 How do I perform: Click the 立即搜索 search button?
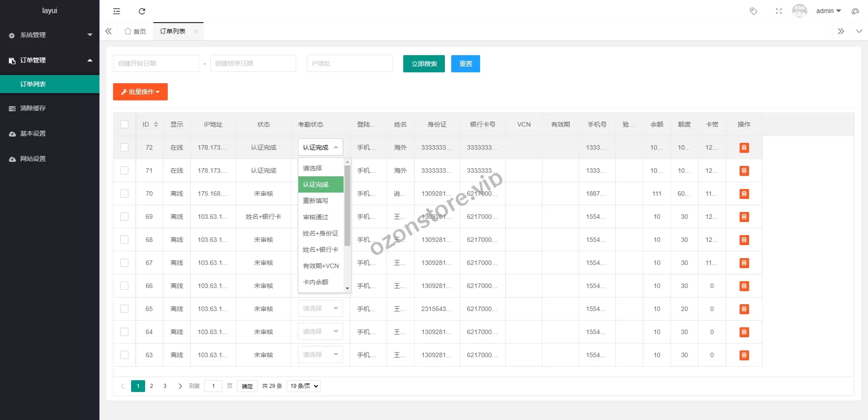click(424, 64)
